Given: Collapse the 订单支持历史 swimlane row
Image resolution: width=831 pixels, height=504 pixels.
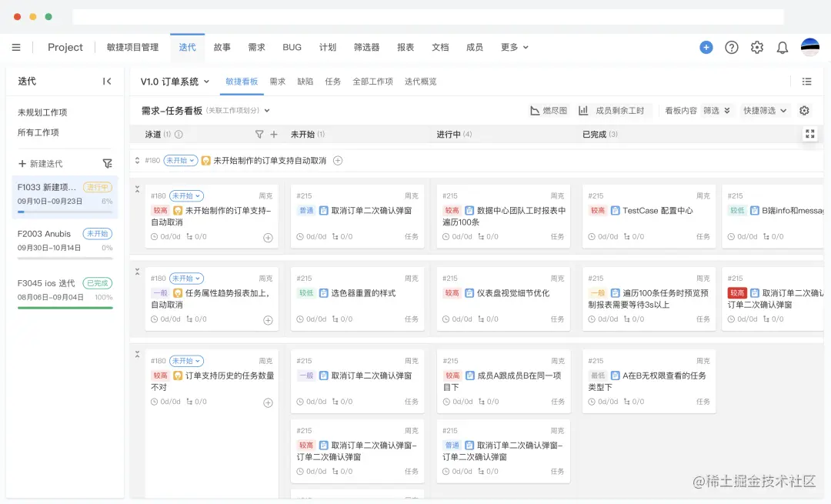Looking at the screenshot, I should [x=137, y=354].
